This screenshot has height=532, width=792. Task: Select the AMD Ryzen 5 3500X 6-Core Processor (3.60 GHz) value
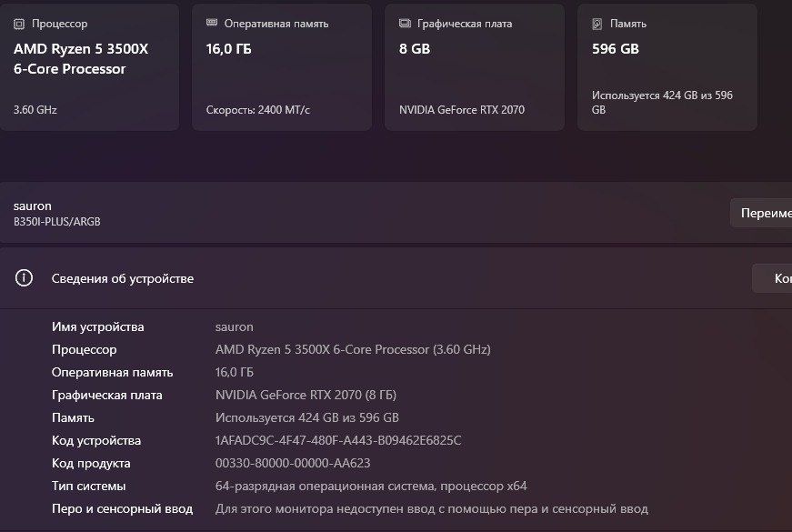tap(353, 349)
